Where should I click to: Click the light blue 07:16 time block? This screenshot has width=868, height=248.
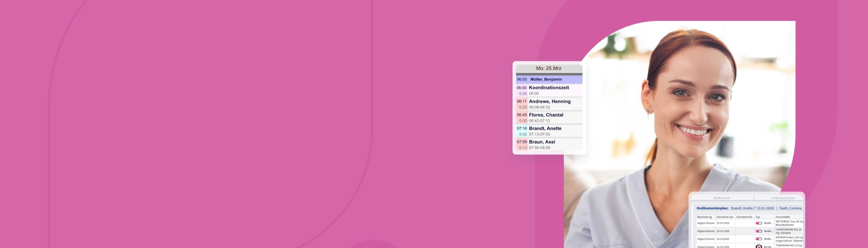[522, 131]
